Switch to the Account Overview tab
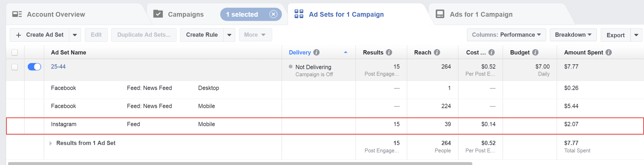This screenshot has height=165, width=644. pos(56,14)
